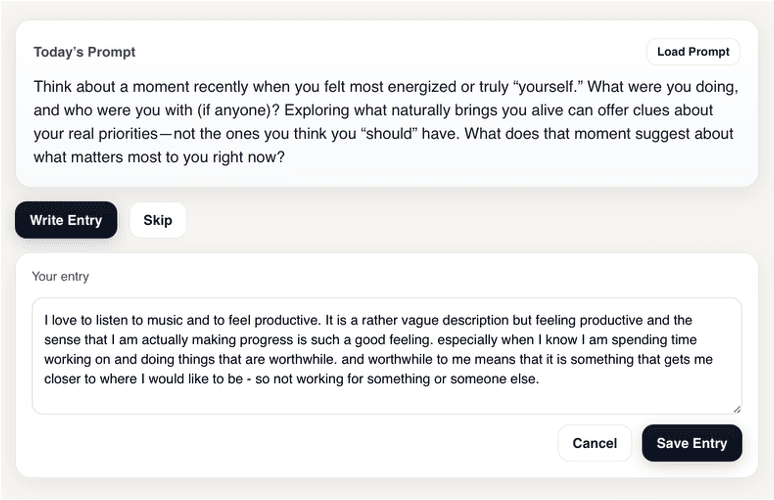The width and height of the screenshot is (774, 500).
Task: Focus the Your entry text area
Action: pyautogui.click(x=386, y=397)
